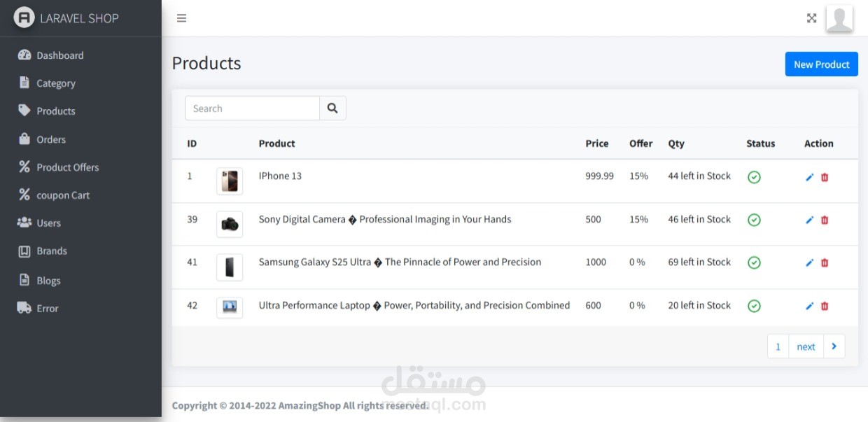Click the fullscreen expand icon
This screenshot has height=422, width=868.
(811, 18)
